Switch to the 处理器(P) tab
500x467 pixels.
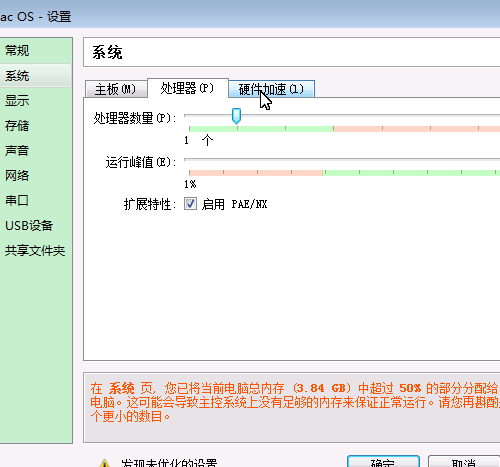(188, 88)
